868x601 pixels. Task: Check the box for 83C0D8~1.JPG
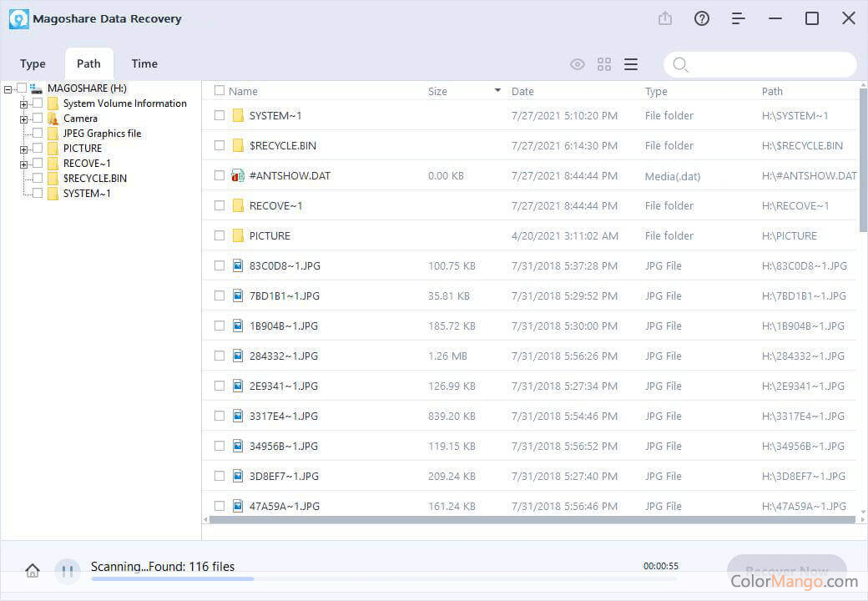click(x=220, y=265)
